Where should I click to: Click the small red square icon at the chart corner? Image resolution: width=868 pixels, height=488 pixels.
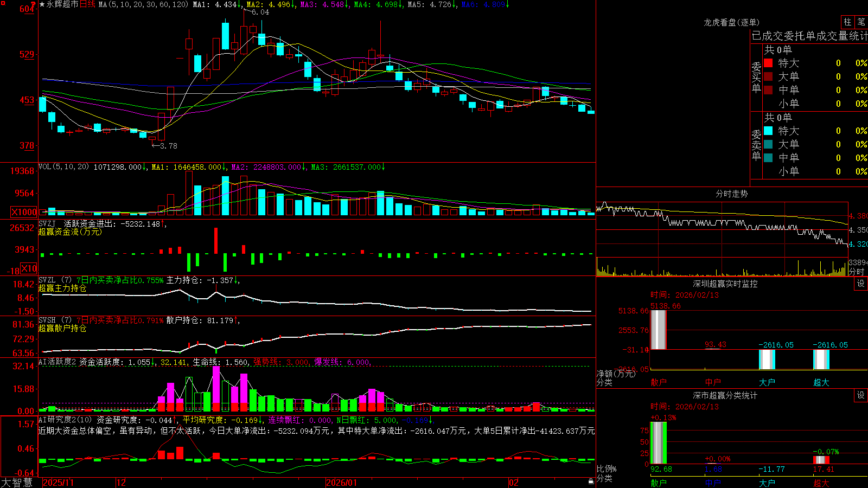tap(3, 3)
